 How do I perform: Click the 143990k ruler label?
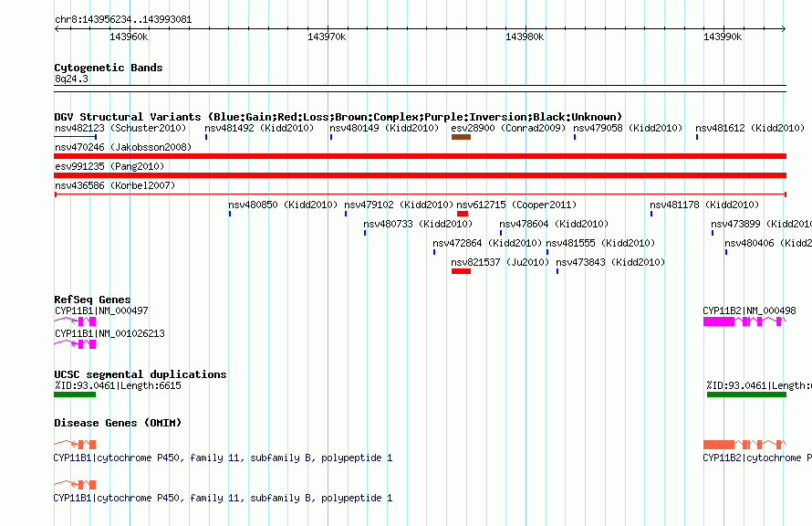(x=723, y=37)
